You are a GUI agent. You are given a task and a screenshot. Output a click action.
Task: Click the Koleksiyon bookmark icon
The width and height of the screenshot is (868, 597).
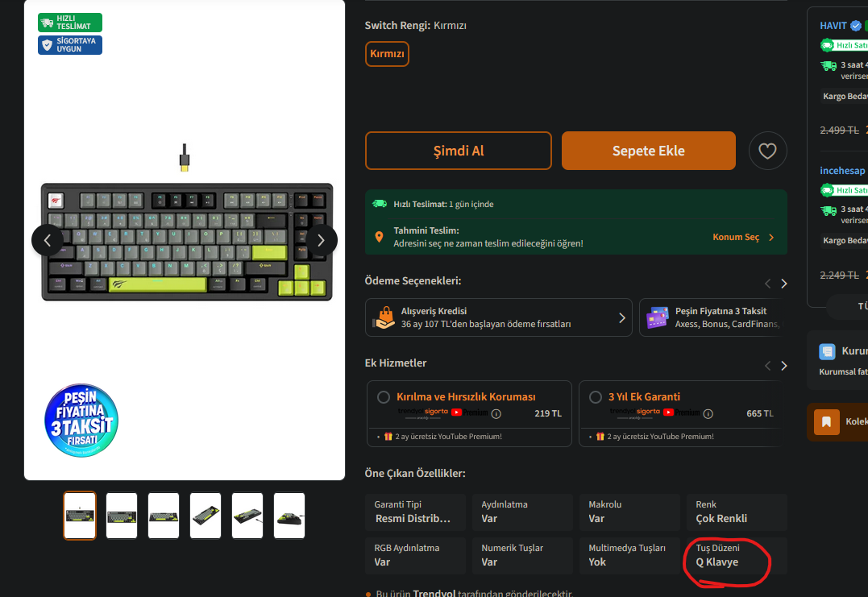pyautogui.click(x=826, y=422)
